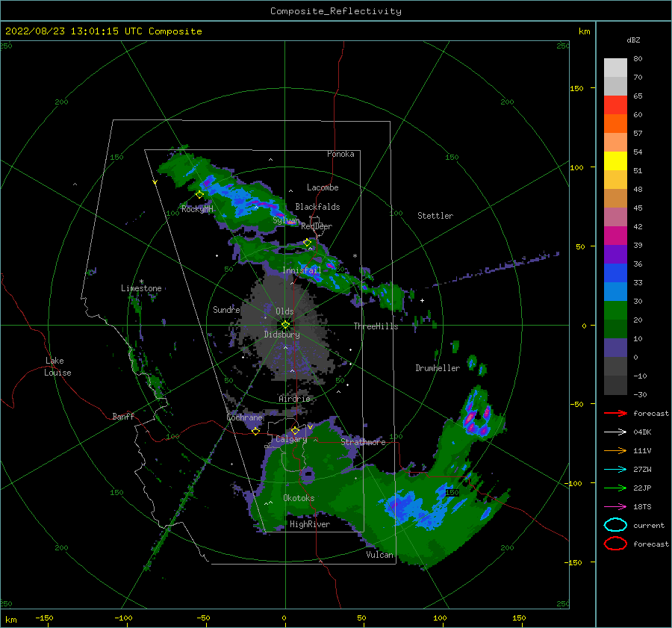Select the Drumheller label
This screenshot has width=672, height=628.
(438, 368)
